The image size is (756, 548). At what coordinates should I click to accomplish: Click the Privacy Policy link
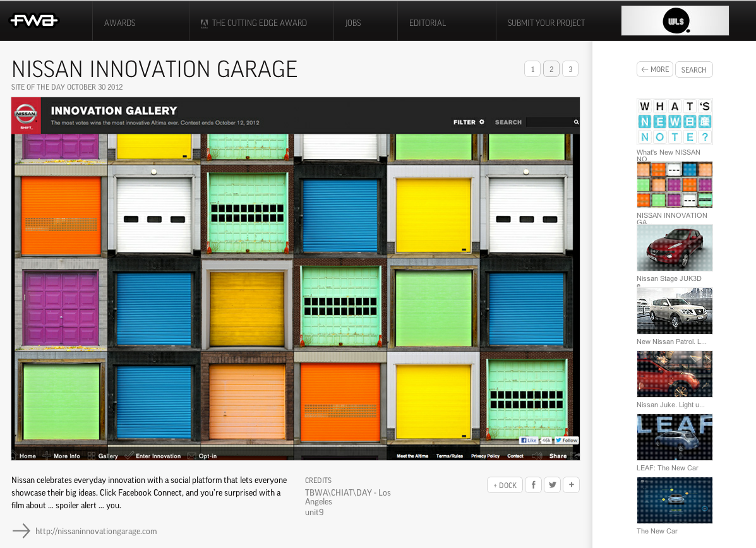pos(485,456)
